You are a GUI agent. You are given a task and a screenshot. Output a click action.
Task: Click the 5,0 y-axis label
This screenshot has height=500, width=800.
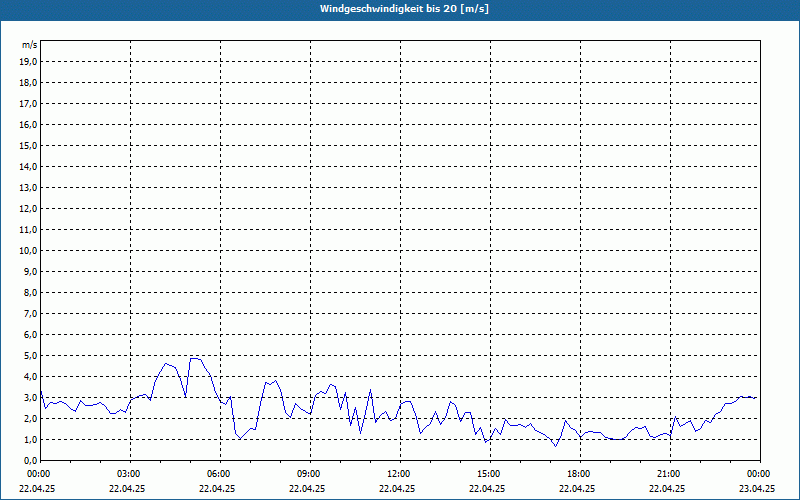[x=30, y=356]
